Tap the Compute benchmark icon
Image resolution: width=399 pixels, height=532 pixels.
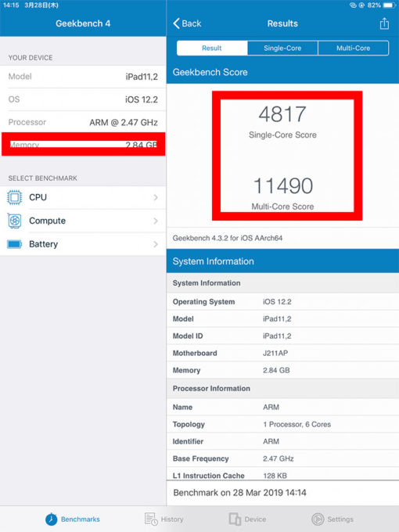click(x=15, y=221)
